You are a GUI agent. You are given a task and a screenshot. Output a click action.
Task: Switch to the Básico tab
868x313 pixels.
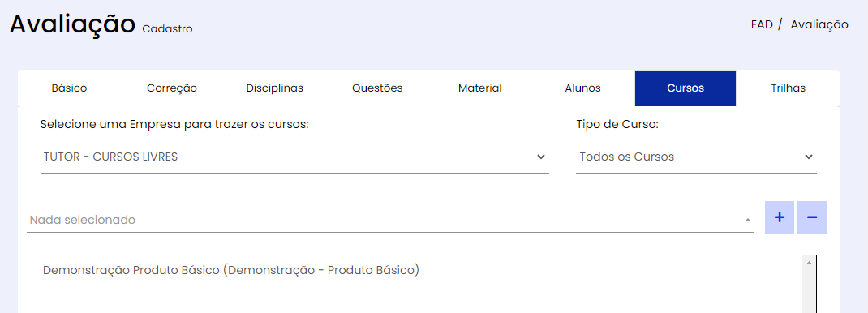tap(69, 88)
